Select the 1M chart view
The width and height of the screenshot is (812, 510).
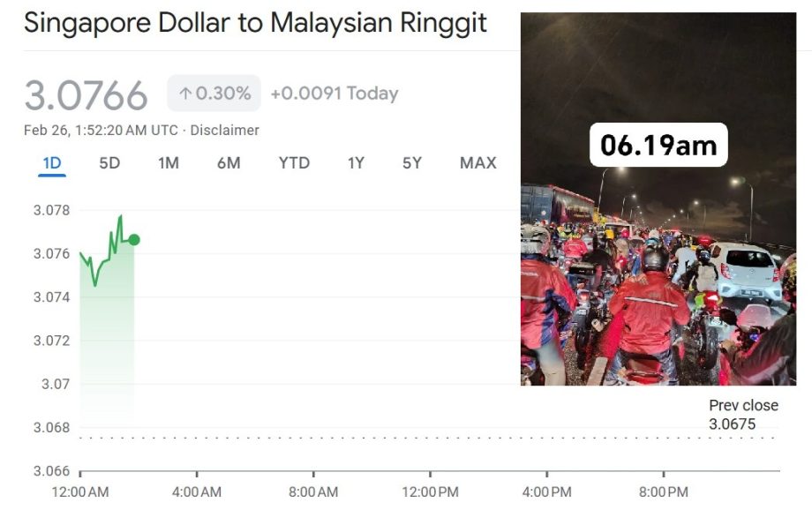(167, 162)
